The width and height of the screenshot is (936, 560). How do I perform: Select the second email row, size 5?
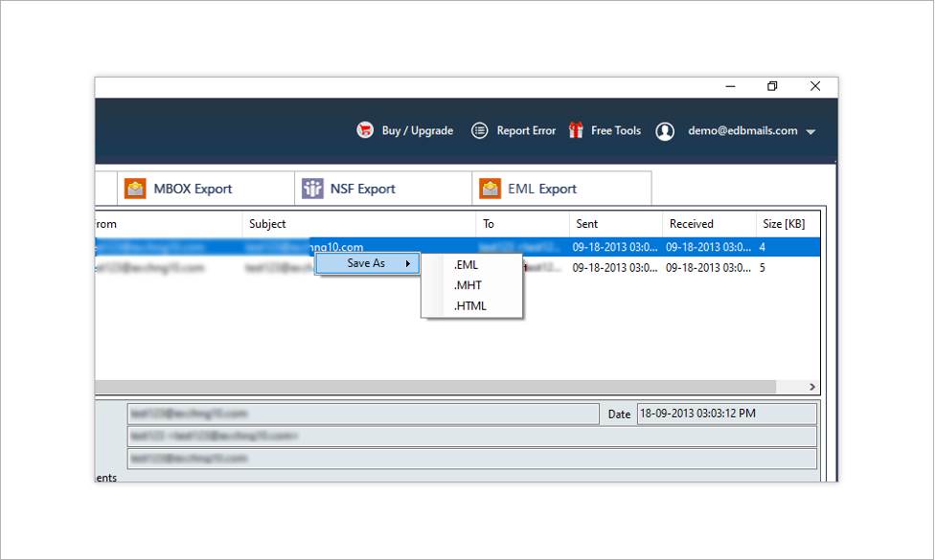671,268
